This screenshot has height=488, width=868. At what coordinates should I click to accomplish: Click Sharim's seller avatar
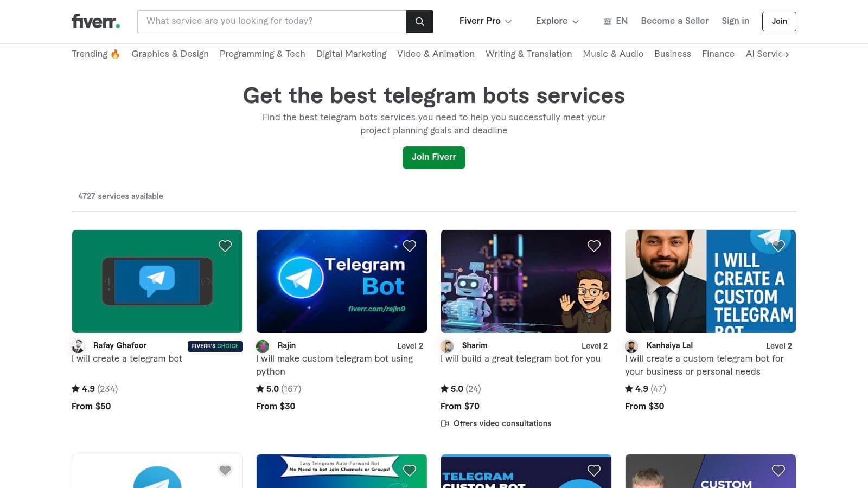click(447, 346)
